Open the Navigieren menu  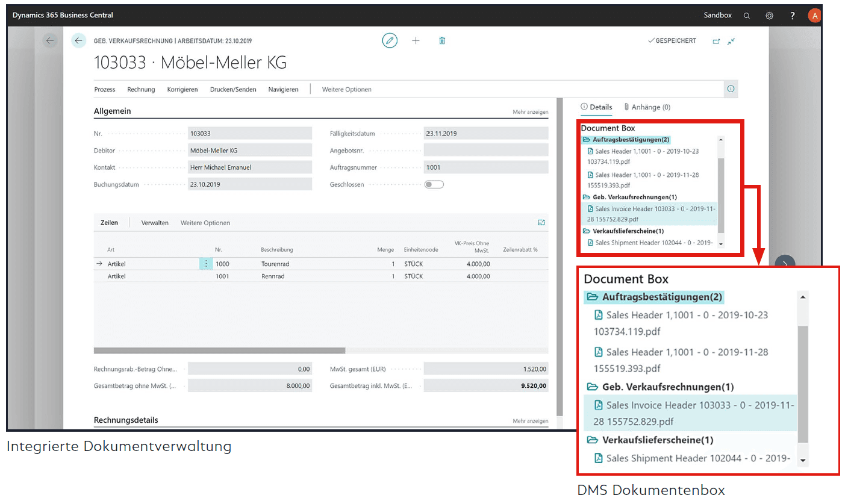pyautogui.click(x=283, y=89)
